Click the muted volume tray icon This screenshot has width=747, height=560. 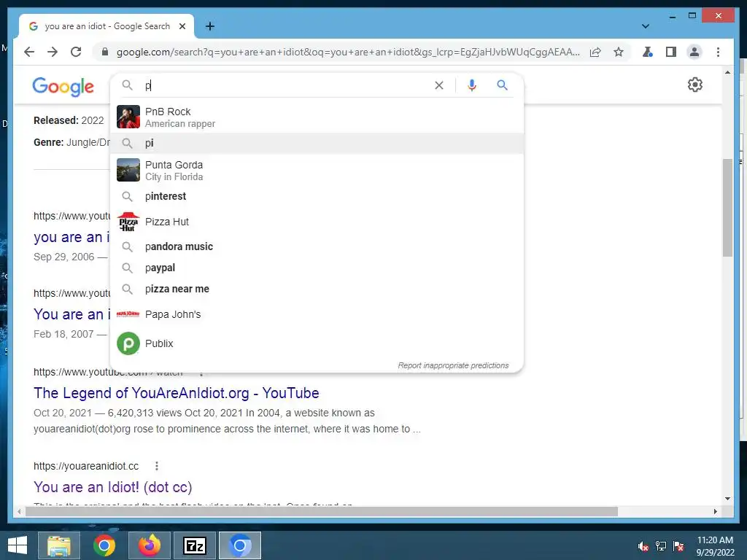[x=643, y=546]
